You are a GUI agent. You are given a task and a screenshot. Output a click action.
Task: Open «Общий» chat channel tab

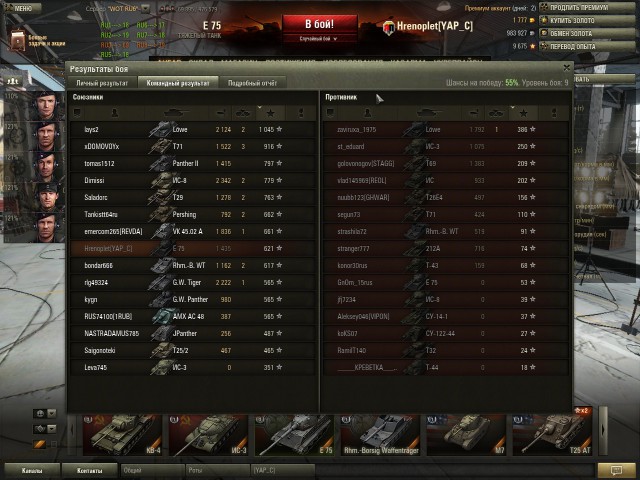point(151,471)
